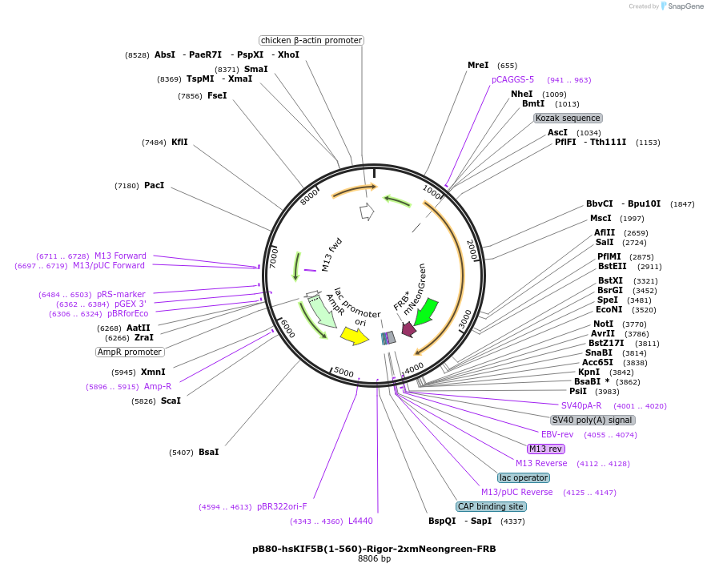This screenshot has width=707, height=588.
Task: Select the NheI restriction site label
Action: [x=521, y=94]
